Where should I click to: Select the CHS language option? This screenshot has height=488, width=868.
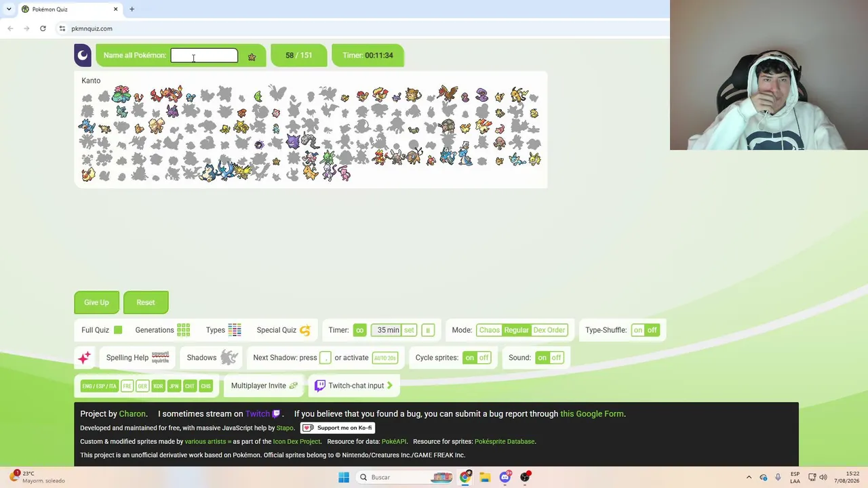[x=205, y=386]
